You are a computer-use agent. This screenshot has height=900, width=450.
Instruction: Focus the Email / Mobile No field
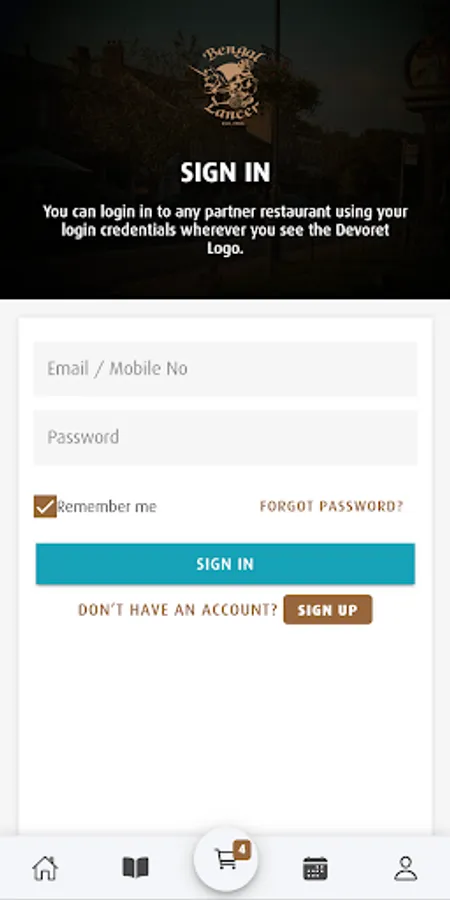pos(225,368)
